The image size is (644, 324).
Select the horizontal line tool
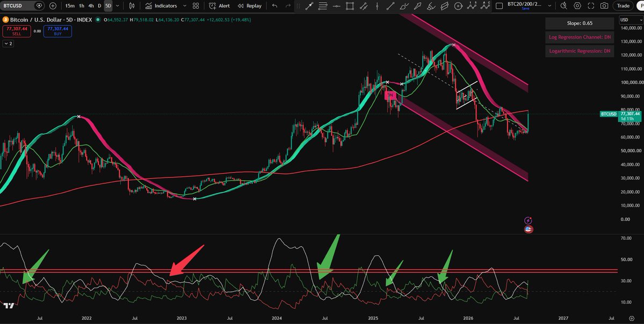336,6
